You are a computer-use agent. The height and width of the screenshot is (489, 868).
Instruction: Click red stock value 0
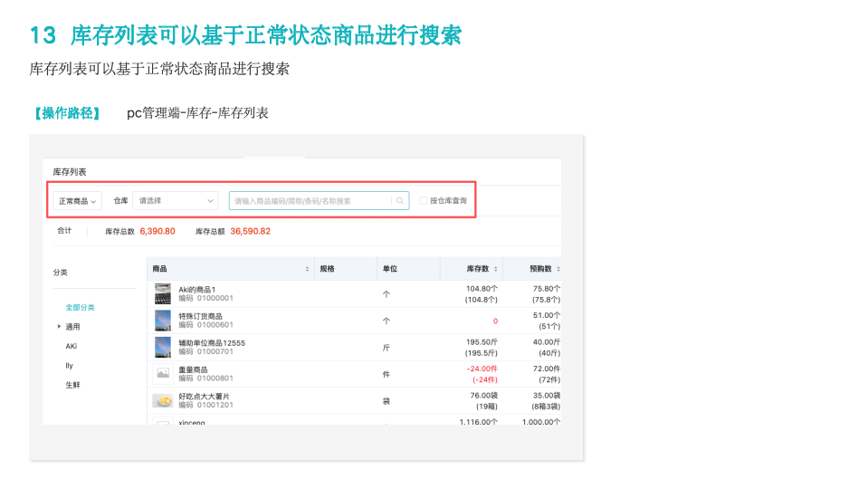(495, 321)
